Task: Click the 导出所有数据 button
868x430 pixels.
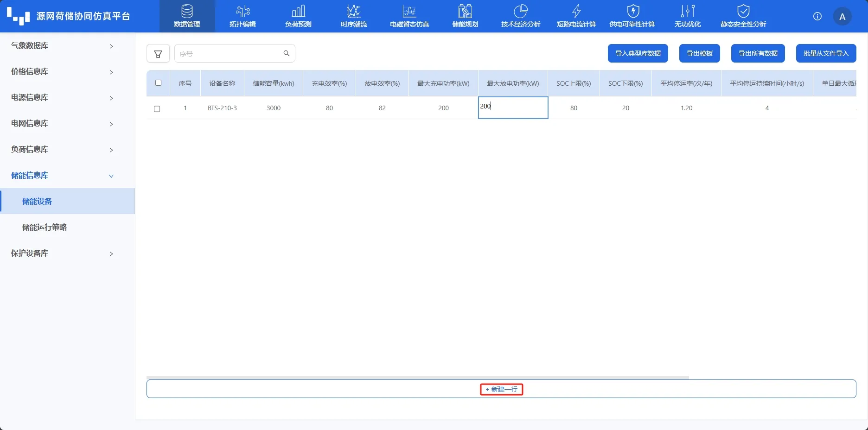Action: point(758,53)
